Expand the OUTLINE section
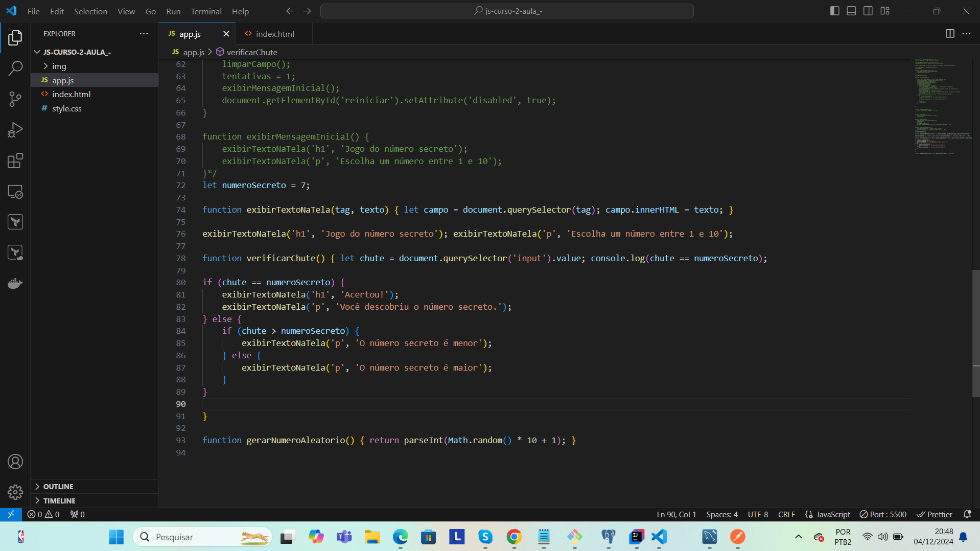This screenshot has height=551, width=980. tap(95, 487)
